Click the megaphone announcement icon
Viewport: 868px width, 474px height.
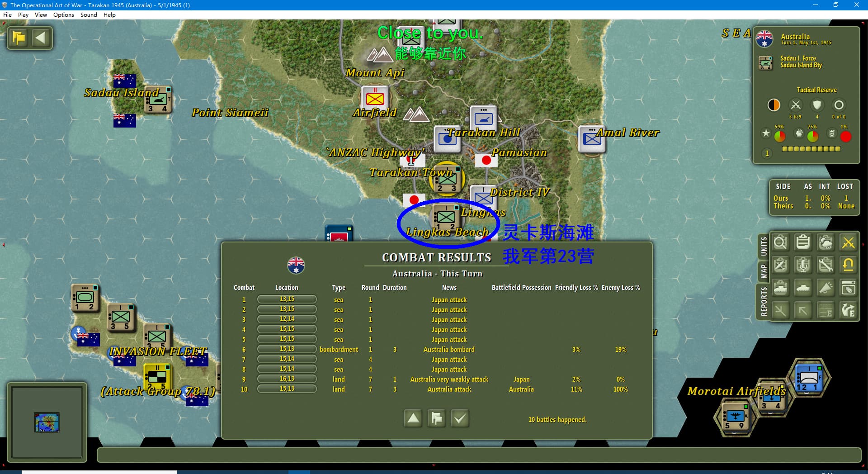pos(826,288)
